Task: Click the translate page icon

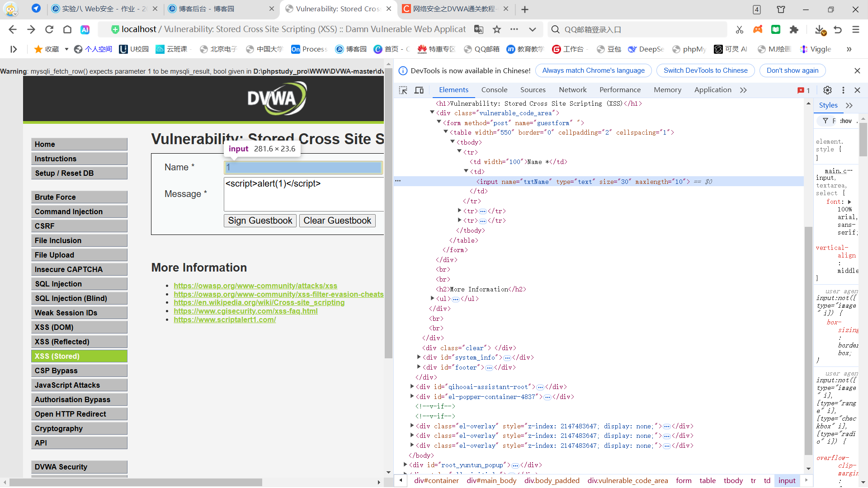Action: 479,29
